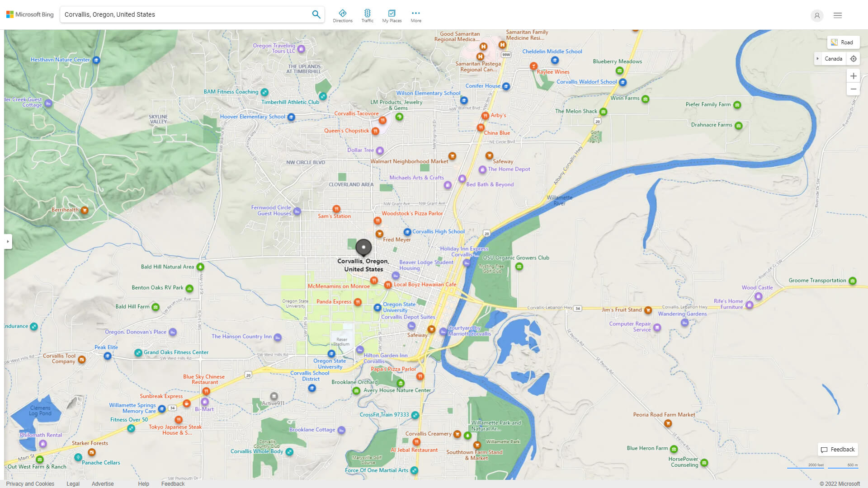The width and height of the screenshot is (868, 488).
Task: Zoom in with the plus button
Action: click(854, 76)
